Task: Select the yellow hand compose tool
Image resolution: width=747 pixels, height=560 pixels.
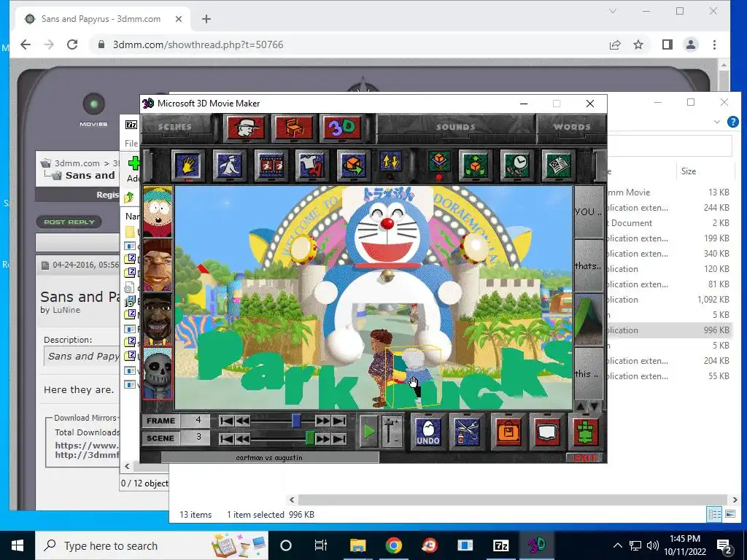Action: [188, 166]
